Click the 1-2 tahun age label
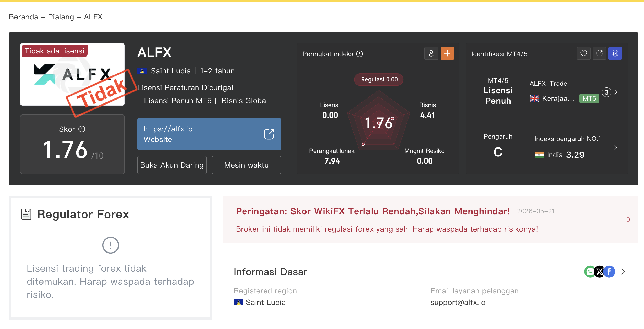 pos(217,71)
